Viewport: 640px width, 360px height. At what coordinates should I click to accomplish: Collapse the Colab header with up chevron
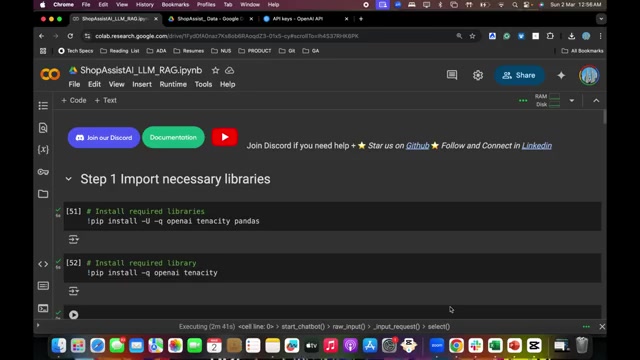pyautogui.click(x=596, y=100)
